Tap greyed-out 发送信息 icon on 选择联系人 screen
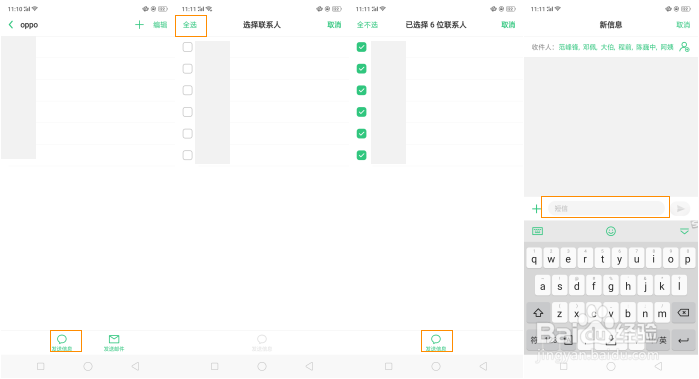This screenshot has height=379, width=699. tap(262, 342)
